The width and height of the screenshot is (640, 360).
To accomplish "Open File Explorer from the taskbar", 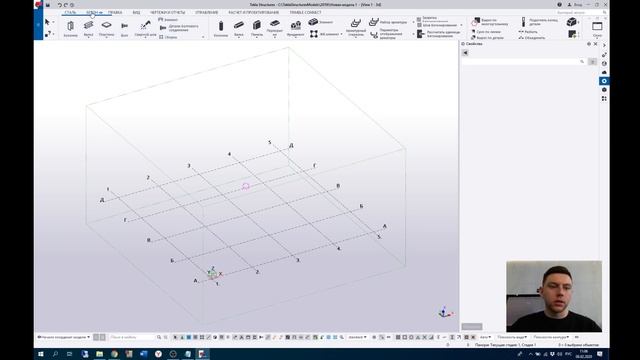I will tap(99, 354).
